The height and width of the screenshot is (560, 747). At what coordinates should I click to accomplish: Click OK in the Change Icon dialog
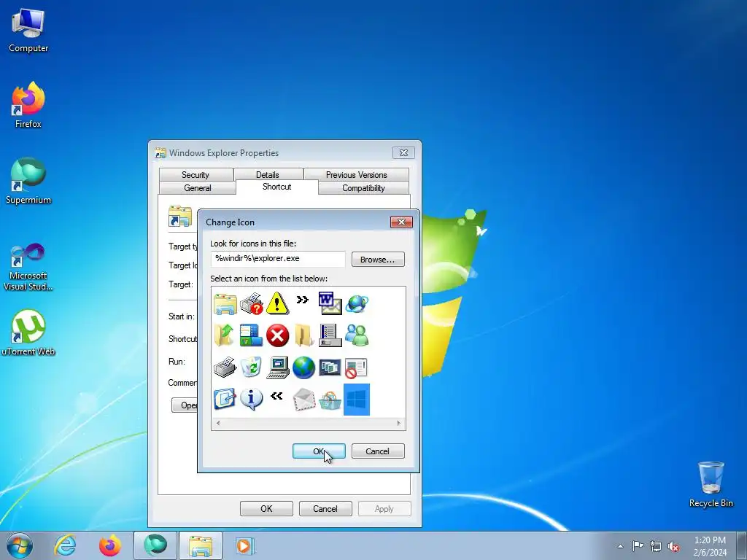click(x=319, y=451)
